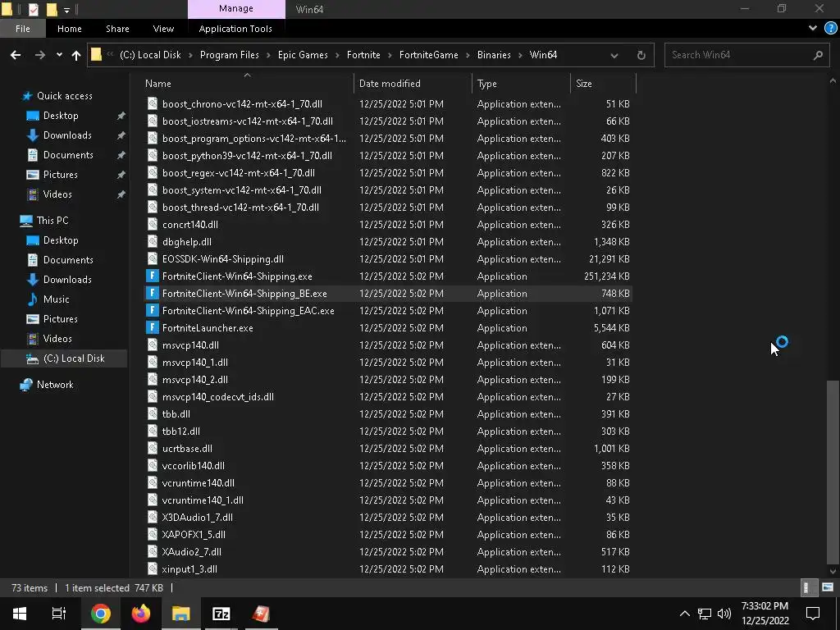Screen dimensions: 840x630
Task: Open Google Chrome from taskbar
Action: tap(100, 614)
